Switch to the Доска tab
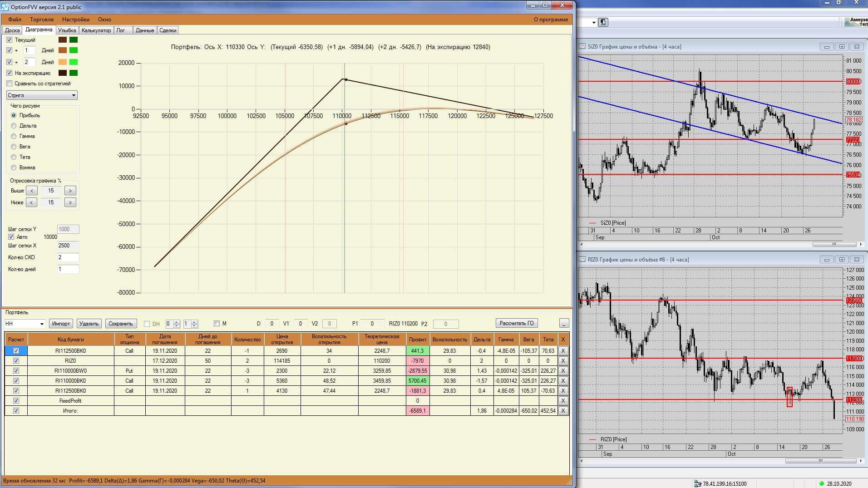This screenshot has width=868, height=488. [12, 30]
